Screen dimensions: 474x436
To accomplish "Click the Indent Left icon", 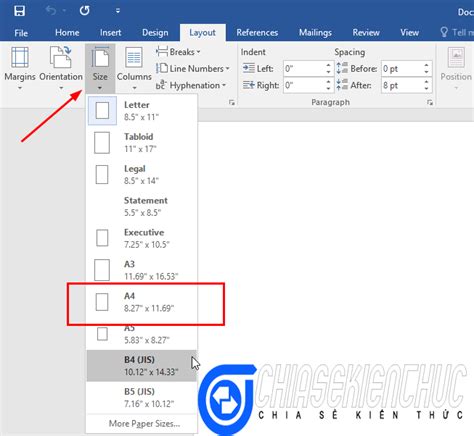I will [248, 68].
